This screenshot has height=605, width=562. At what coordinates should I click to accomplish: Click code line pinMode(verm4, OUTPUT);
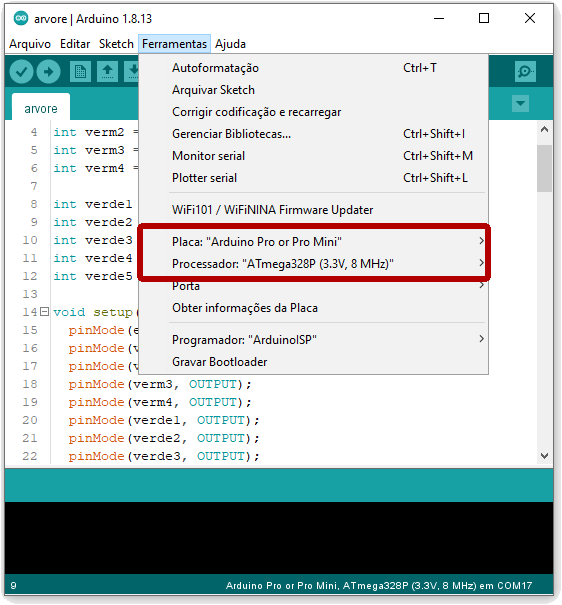(x=160, y=402)
